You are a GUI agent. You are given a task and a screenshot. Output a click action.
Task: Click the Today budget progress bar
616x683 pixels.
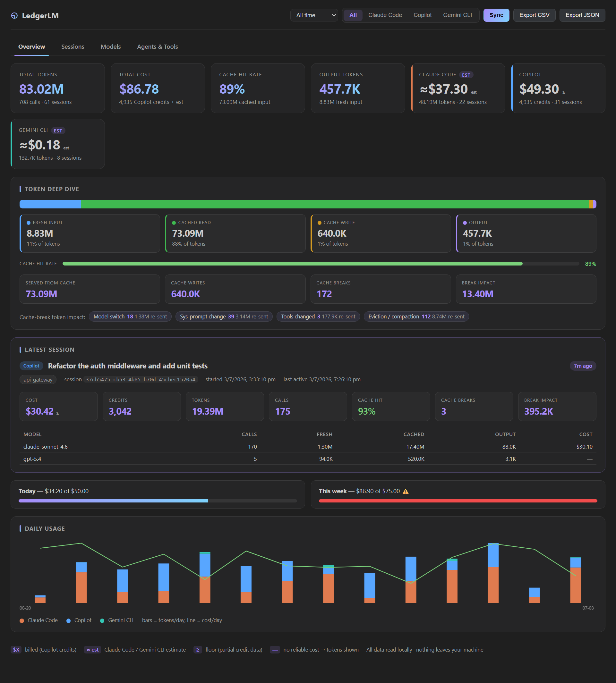click(158, 501)
